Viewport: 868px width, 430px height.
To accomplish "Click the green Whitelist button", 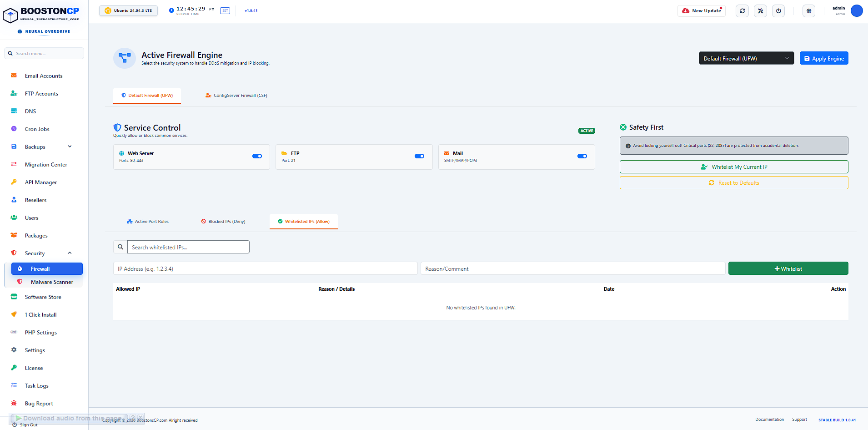I will [x=788, y=268].
